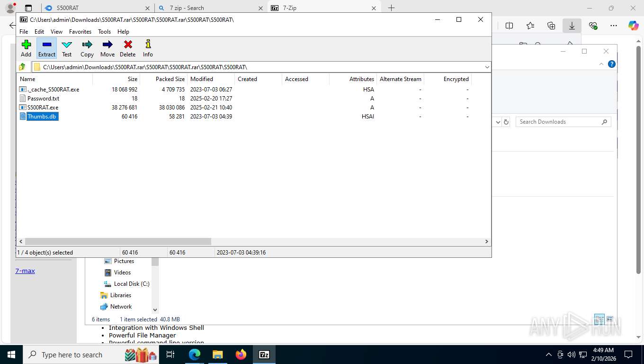
Task: Sort by Modified column header
Action: coord(211,79)
